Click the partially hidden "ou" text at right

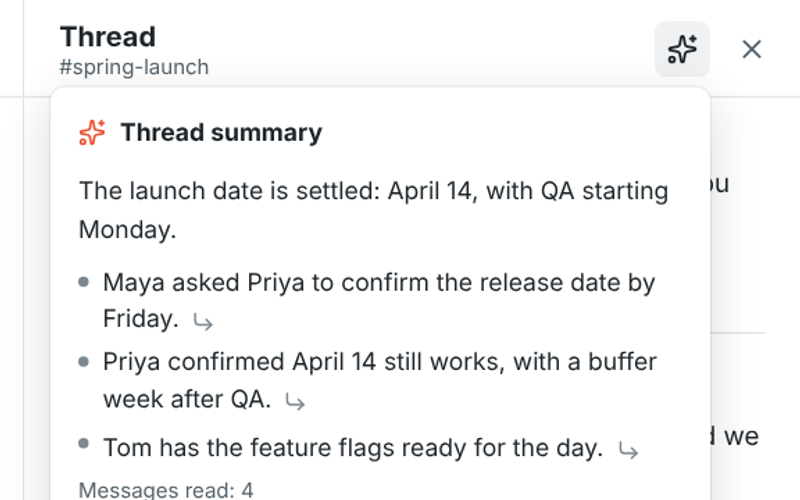pos(719,184)
